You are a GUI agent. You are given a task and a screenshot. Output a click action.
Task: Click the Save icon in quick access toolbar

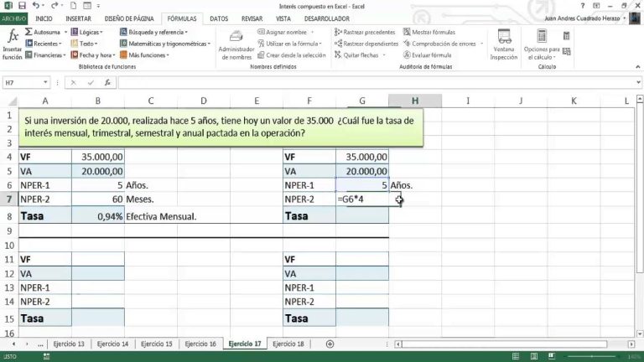pos(23,5)
